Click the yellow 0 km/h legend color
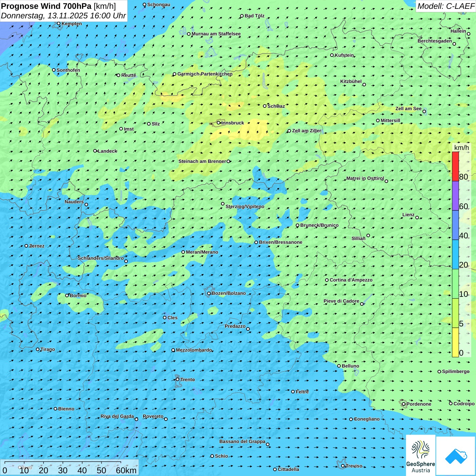This screenshot has height=476, width=476. [x=455, y=342]
